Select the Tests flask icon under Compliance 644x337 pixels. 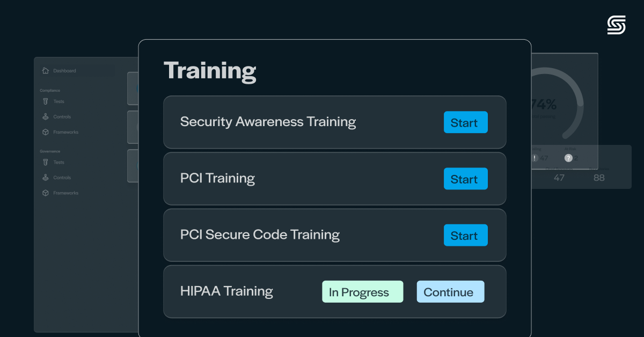[x=45, y=101]
